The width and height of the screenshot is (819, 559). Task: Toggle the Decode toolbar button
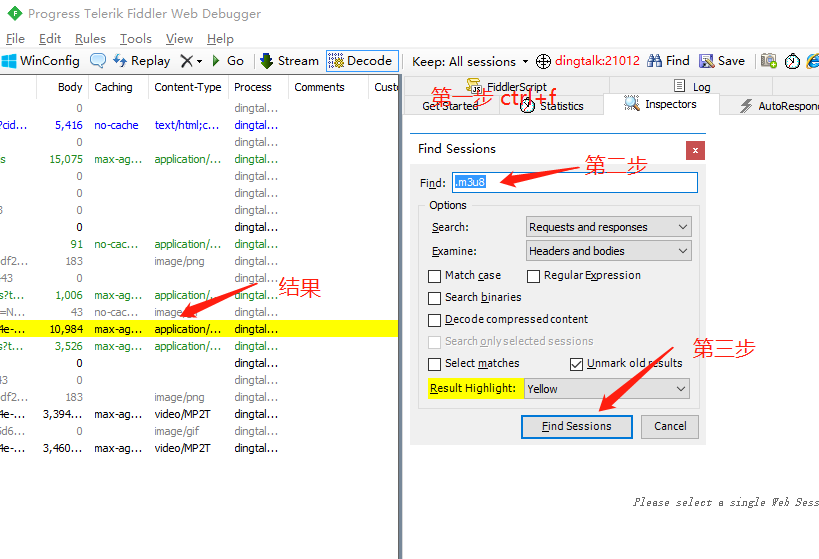click(362, 61)
